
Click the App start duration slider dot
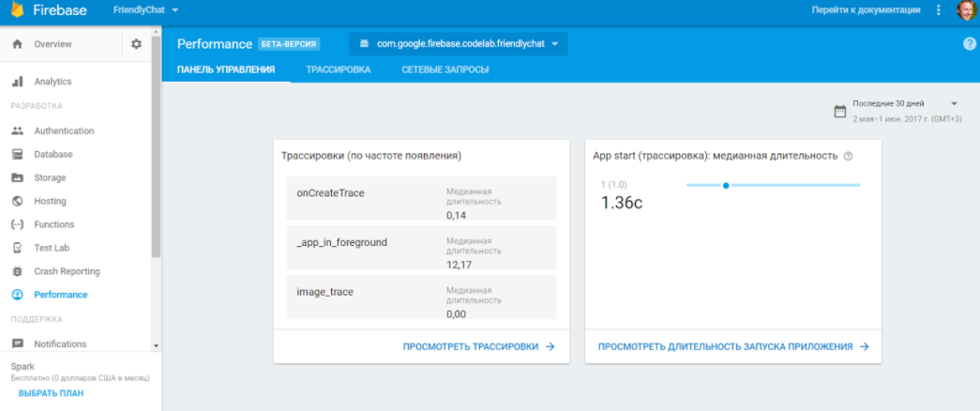(726, 185)
